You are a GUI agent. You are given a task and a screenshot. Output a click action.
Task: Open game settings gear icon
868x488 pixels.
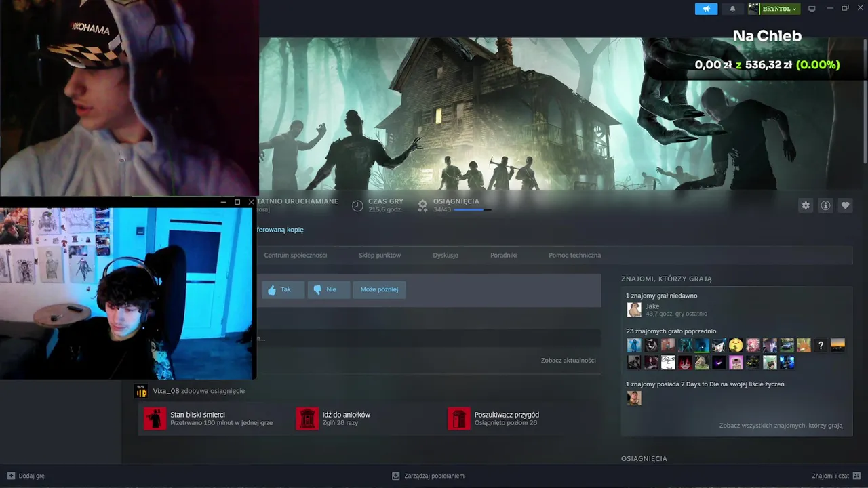tap(806, 205)
